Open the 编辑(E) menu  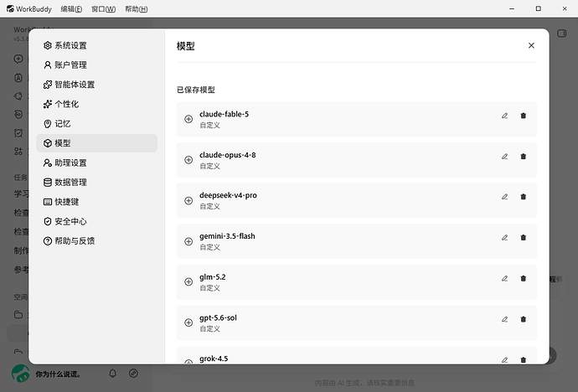point(71,9)
